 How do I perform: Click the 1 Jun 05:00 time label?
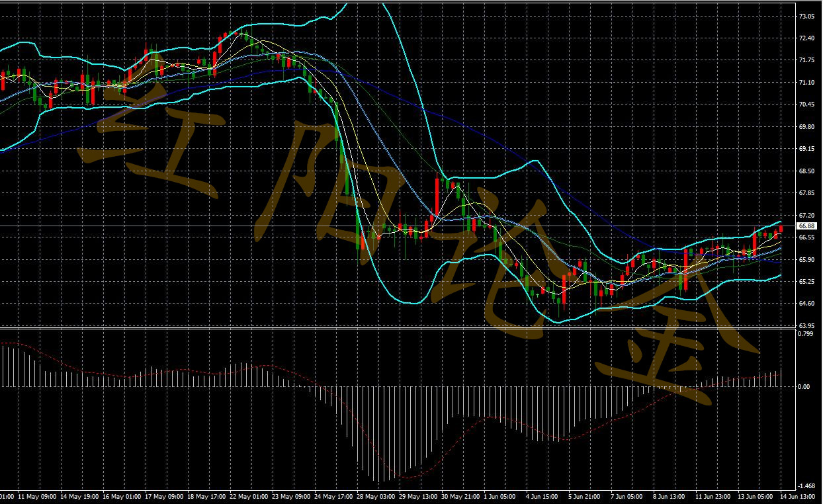[x=501, y=496]
